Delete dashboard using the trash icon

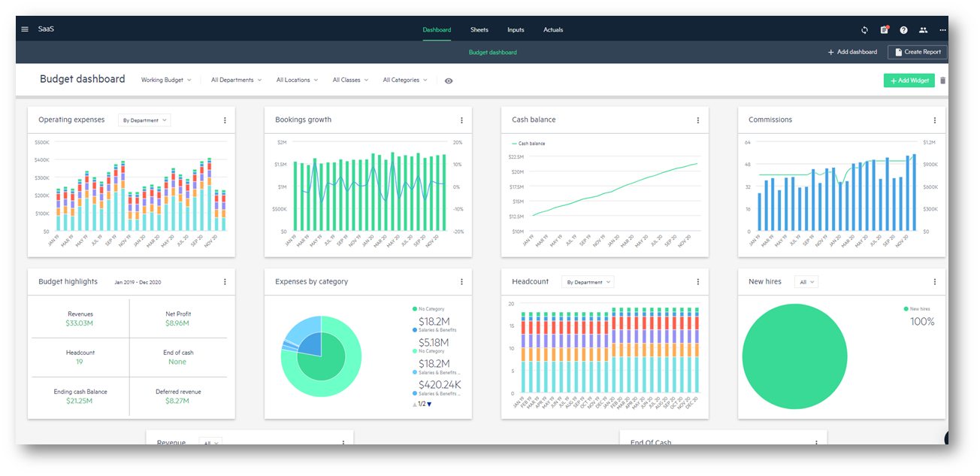[943, 80]
